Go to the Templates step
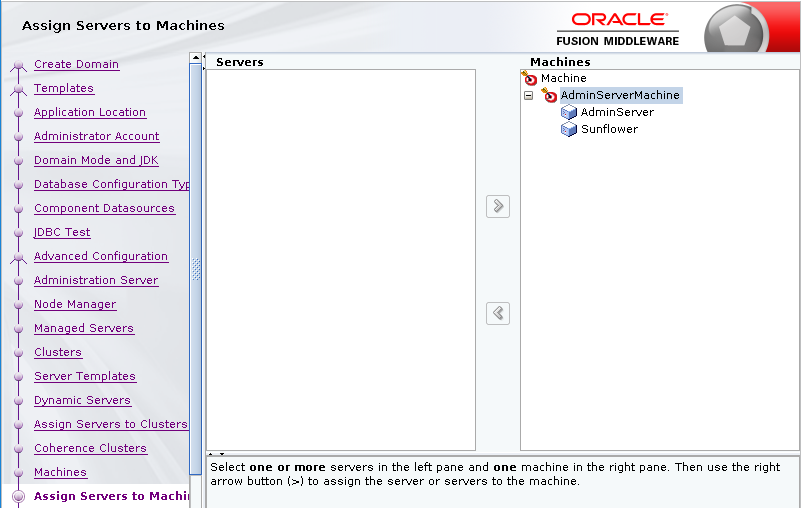Image resolution: width=801 pixels, height=508 pixels. tap(64, 88)
